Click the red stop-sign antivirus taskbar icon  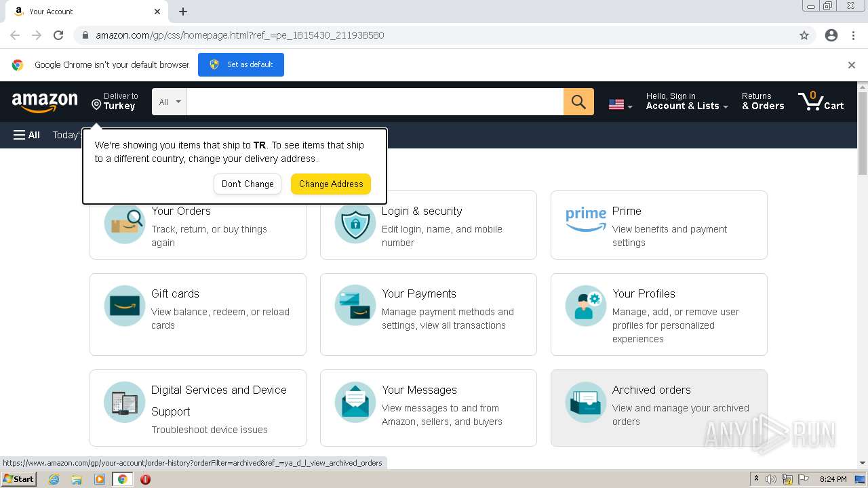(145, 479)
